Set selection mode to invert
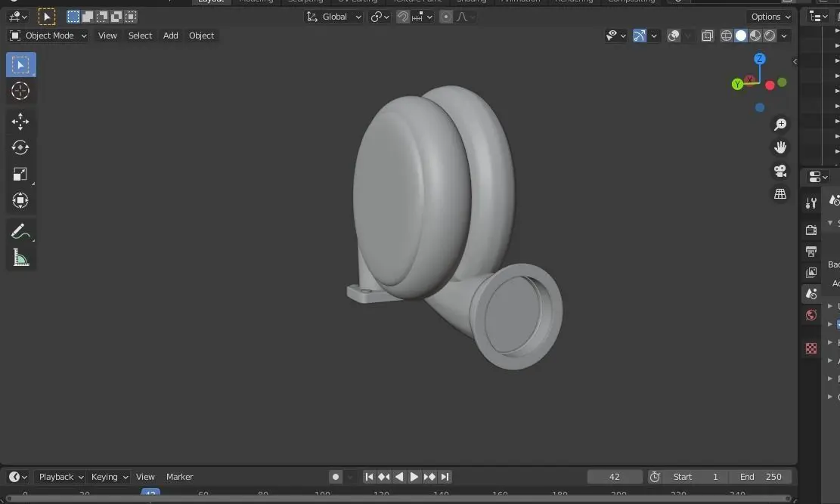The height and width of the screenshot is (504, 840). (x=116, y=17)
